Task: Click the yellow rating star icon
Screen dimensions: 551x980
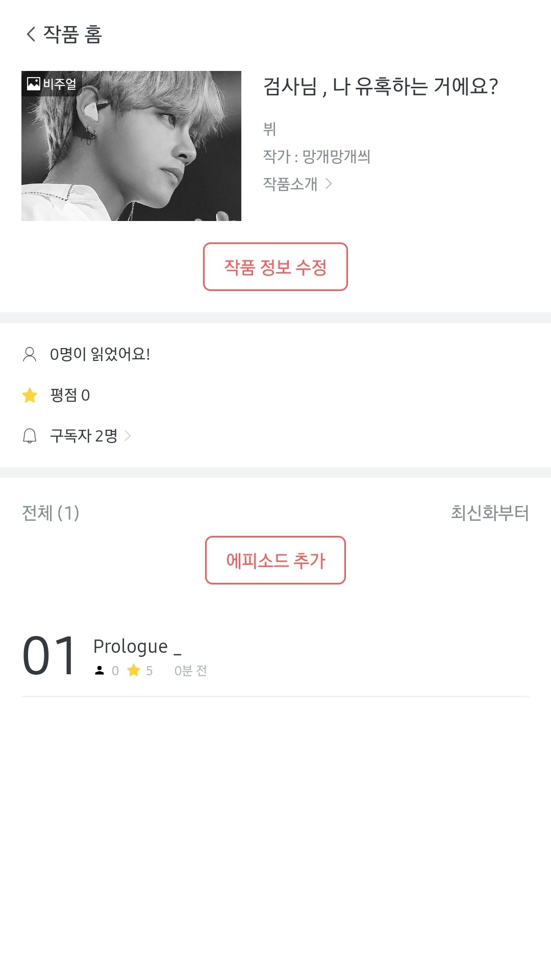Action: click(30, 395)
